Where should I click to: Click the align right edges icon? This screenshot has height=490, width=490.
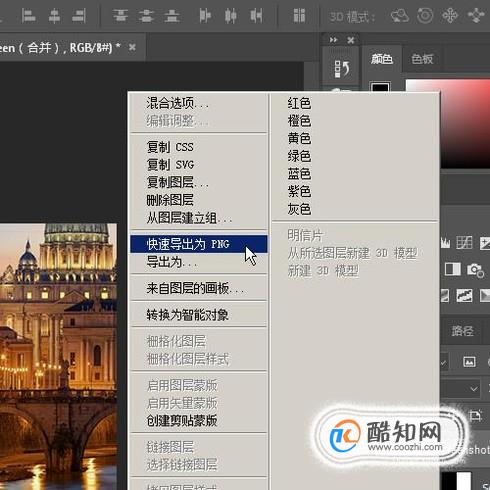coord(79,16)
